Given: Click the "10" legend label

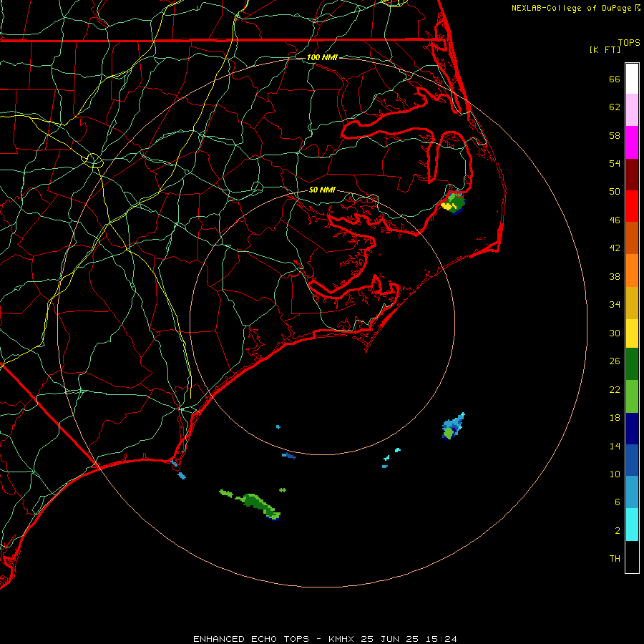Looking at the screenshot, I should (615, 474).
